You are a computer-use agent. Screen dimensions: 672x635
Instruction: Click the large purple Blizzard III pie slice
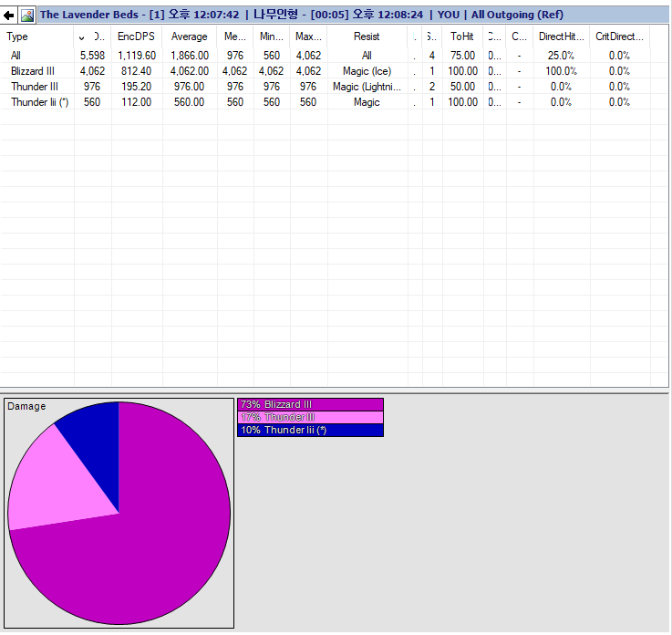tap(155, 538)
